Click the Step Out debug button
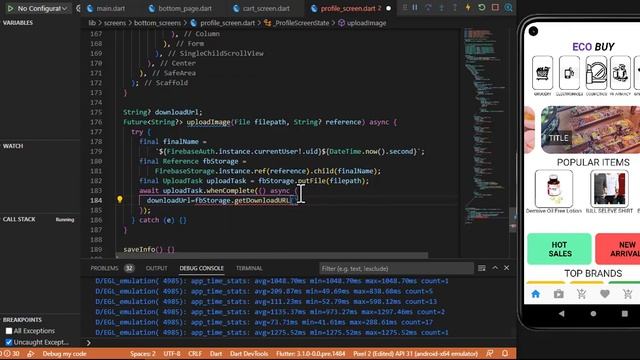The image size is (640, 360). [455, 7]
